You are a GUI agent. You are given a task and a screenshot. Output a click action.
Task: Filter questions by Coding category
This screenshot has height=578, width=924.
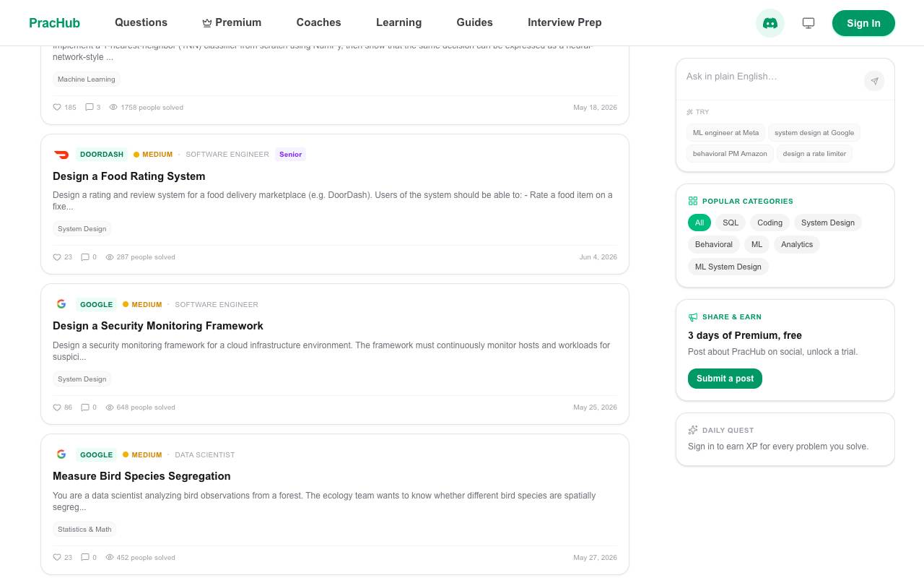tap(770, 223)
